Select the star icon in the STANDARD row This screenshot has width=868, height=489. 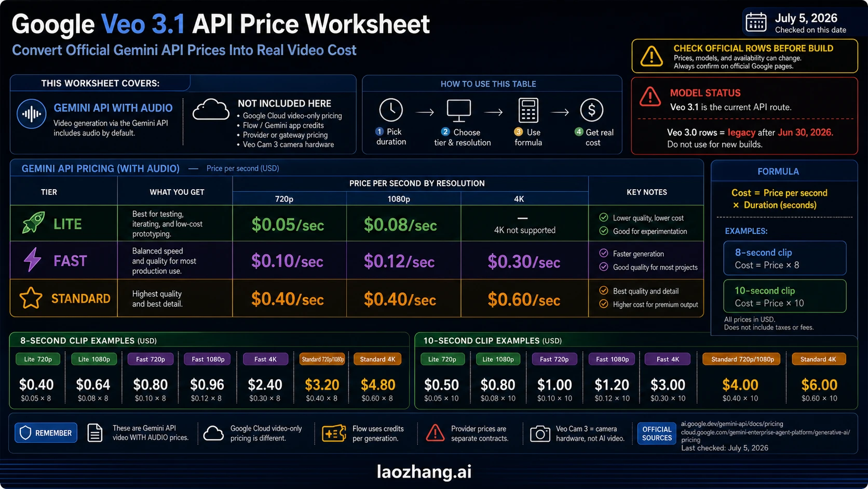point(31,298)
